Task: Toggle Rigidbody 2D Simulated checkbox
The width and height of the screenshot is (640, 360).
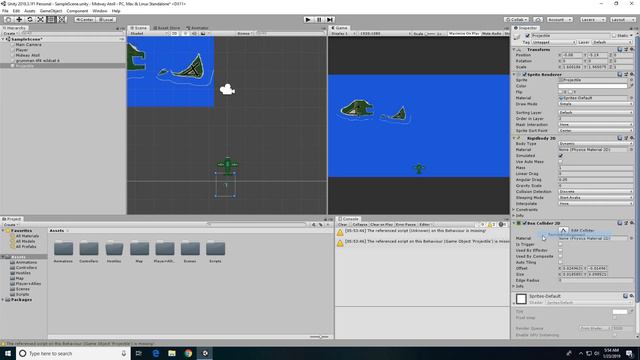Action: tap(561, 156)
